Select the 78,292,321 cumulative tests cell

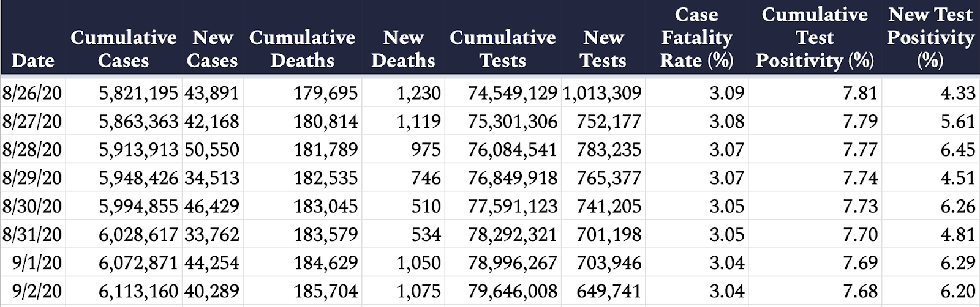tap(502, 234)
